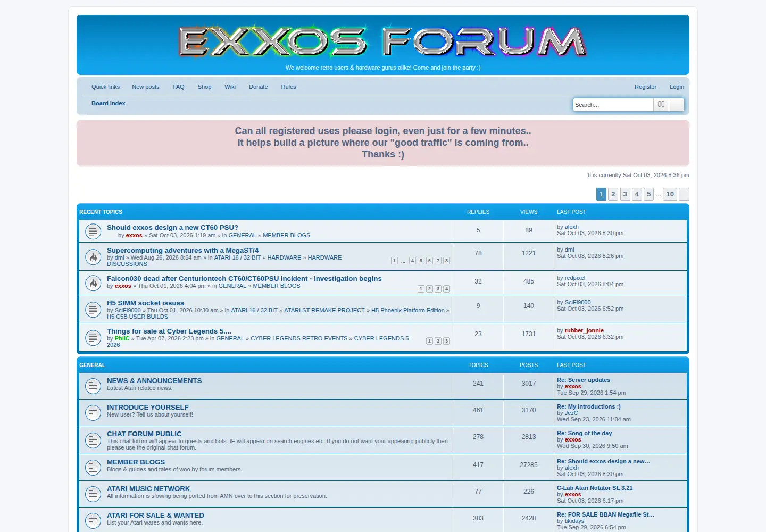Jump to page 3 of Cyber Legends topic

(446, 341)
